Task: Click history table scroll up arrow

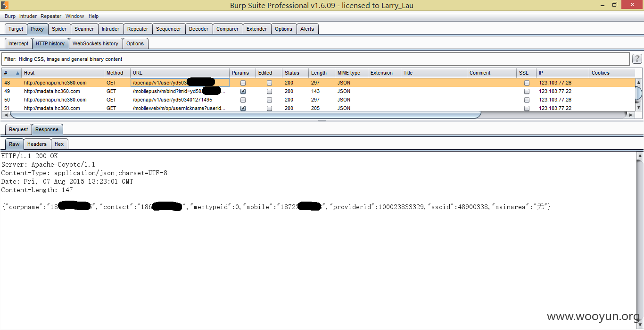Action: [639, 82]
